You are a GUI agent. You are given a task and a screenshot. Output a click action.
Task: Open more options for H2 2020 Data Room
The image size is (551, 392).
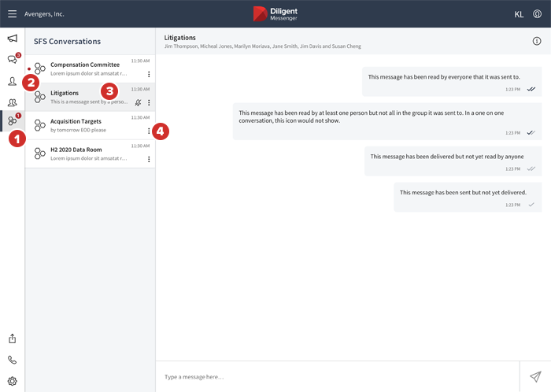pyautogui.click(x=149, y=159)
